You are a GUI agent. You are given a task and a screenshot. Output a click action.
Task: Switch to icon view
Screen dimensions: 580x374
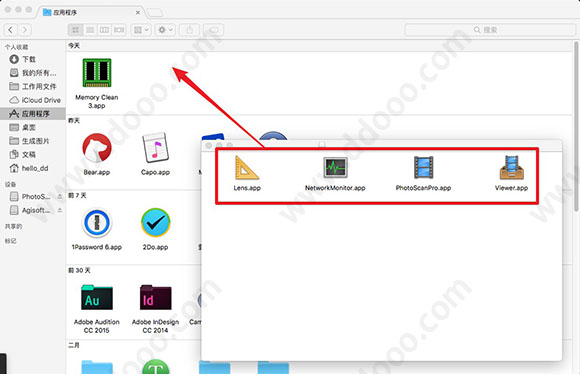pos(75,30)
